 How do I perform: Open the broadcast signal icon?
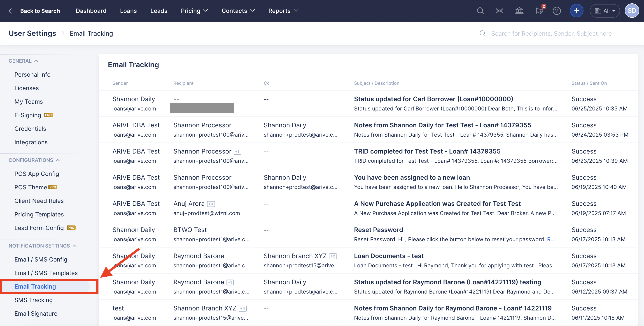click(x=499, y=11)
